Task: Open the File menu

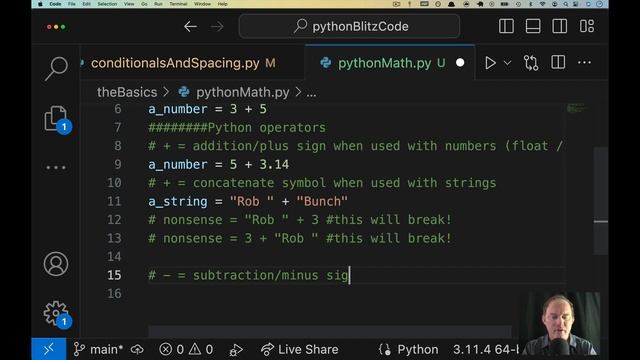Action: tap(72, 4)
